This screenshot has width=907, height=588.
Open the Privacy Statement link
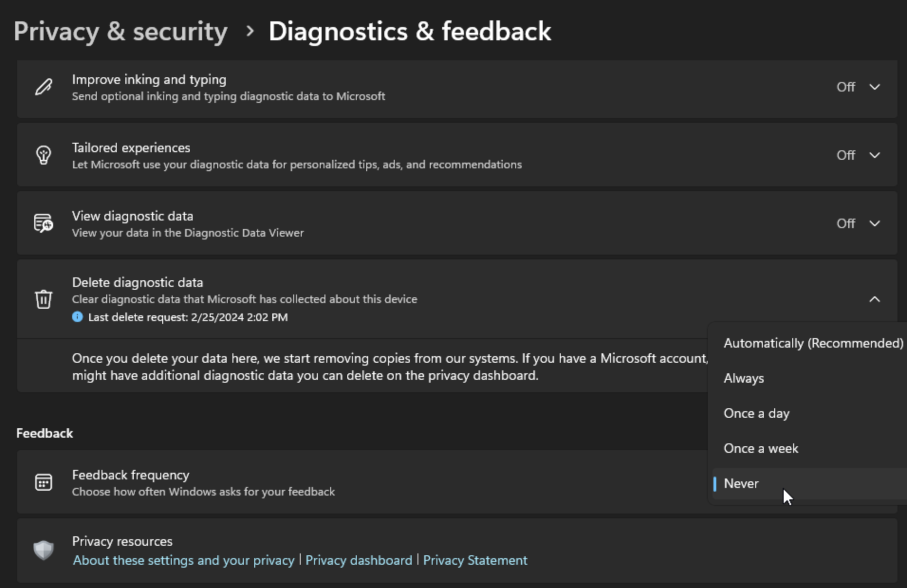[475, 560]
